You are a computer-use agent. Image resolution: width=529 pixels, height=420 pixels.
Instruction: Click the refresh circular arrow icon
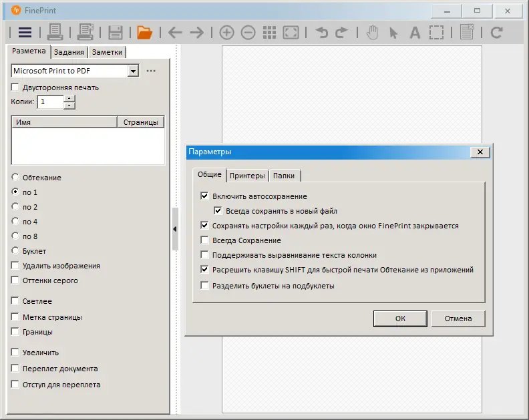(x=497, y=33)
